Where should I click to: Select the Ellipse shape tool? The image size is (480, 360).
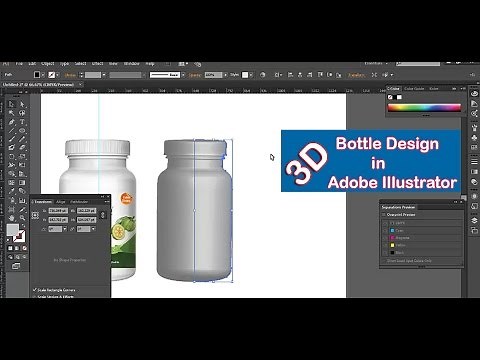22,130
